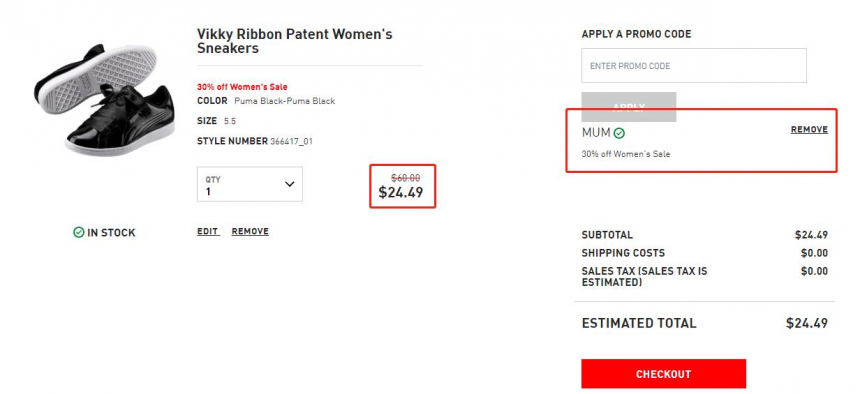Screen dimensions: 860x394
Task: Click the Estimated Total amount
Action: click(x=807, y=323)
